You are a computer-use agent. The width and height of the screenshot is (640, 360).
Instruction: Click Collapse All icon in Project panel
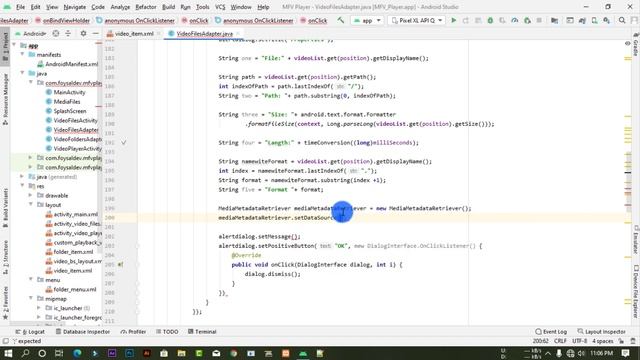click(x=68, y=33)
